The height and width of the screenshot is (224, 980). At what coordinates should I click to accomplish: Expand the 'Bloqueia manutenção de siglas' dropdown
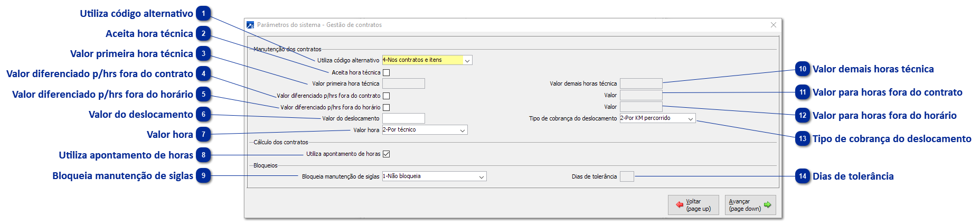[x=434, y=176]
